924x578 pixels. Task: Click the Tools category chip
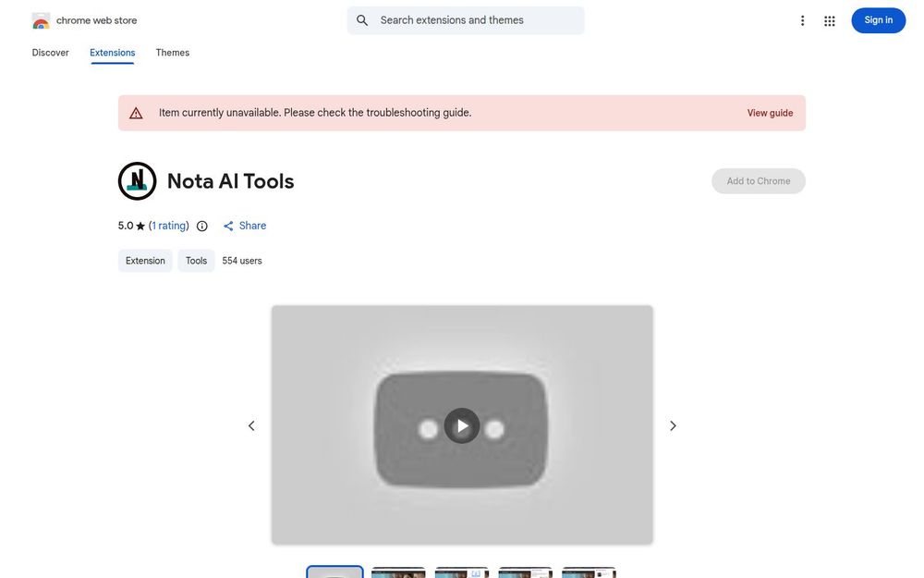[196, 261]
